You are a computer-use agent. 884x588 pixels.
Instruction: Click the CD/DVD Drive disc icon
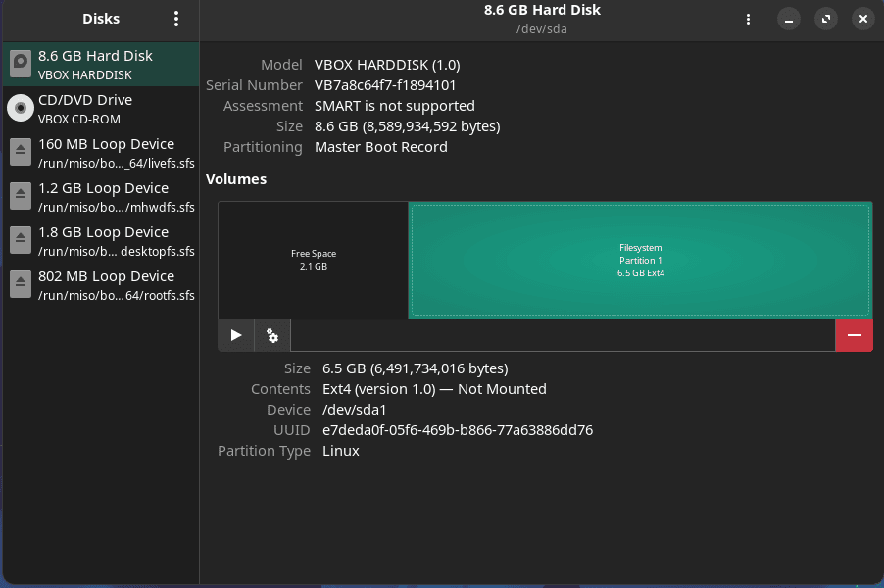coord(21,108)
